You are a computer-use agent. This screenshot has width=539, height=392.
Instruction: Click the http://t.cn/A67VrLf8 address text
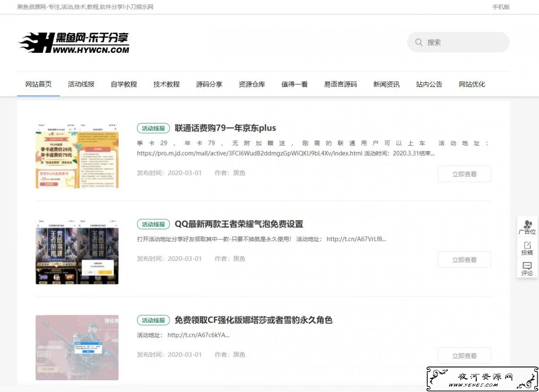[356, 239]
